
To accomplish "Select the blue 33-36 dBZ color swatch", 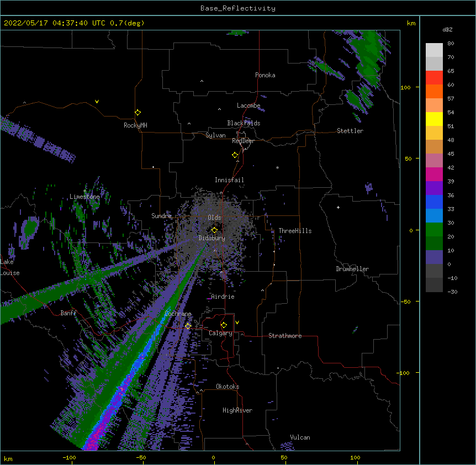I will (434, 202).
